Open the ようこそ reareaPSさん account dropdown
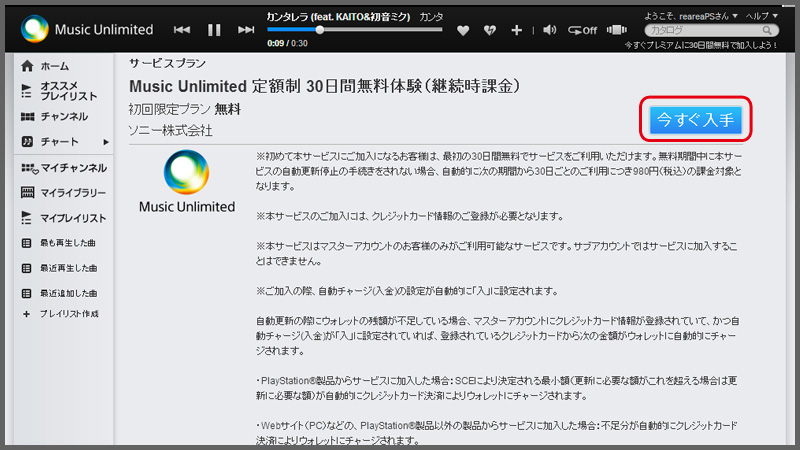800x450 pixels. [690, 16]
